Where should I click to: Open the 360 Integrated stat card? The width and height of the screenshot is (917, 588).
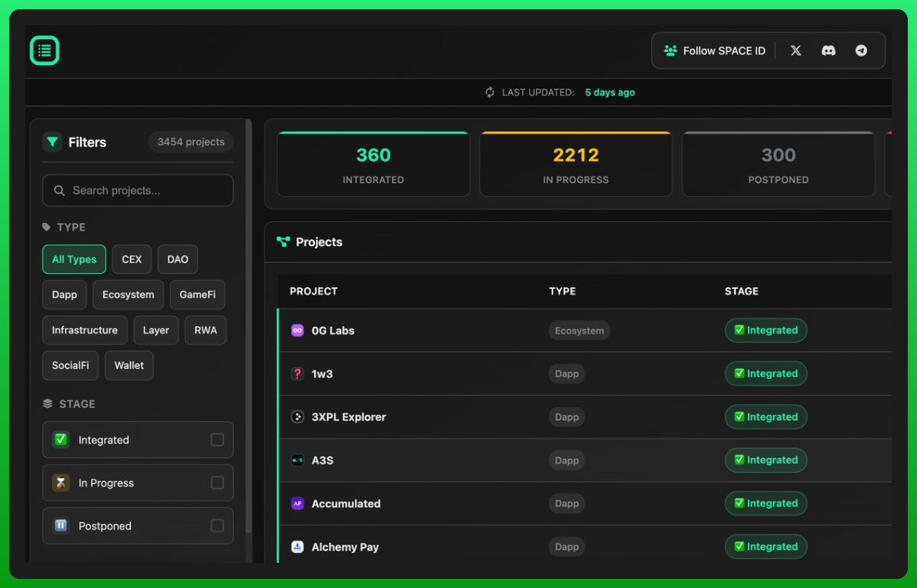373,164
